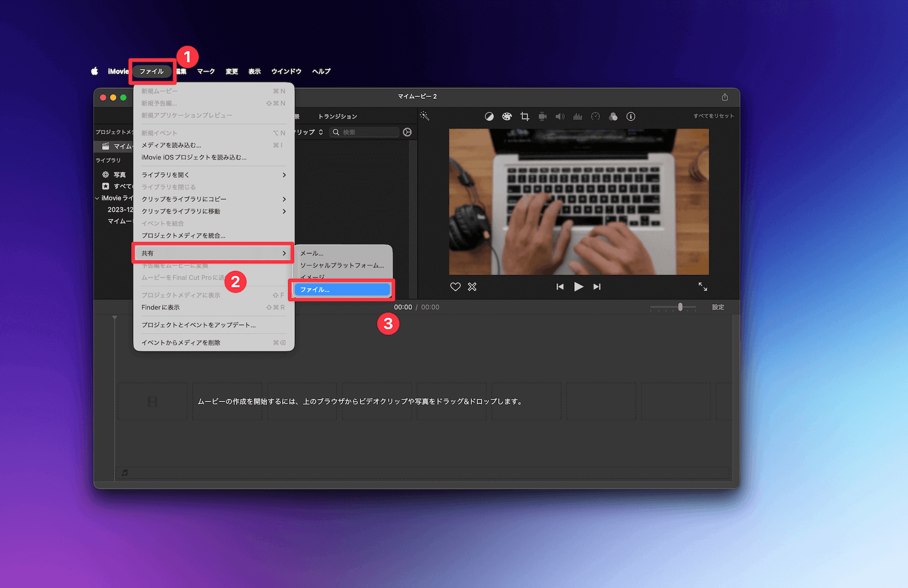This screenshot has height=588, width=908.
Task: Select 写真 in the library sidebar
Action: coord(119,175)
